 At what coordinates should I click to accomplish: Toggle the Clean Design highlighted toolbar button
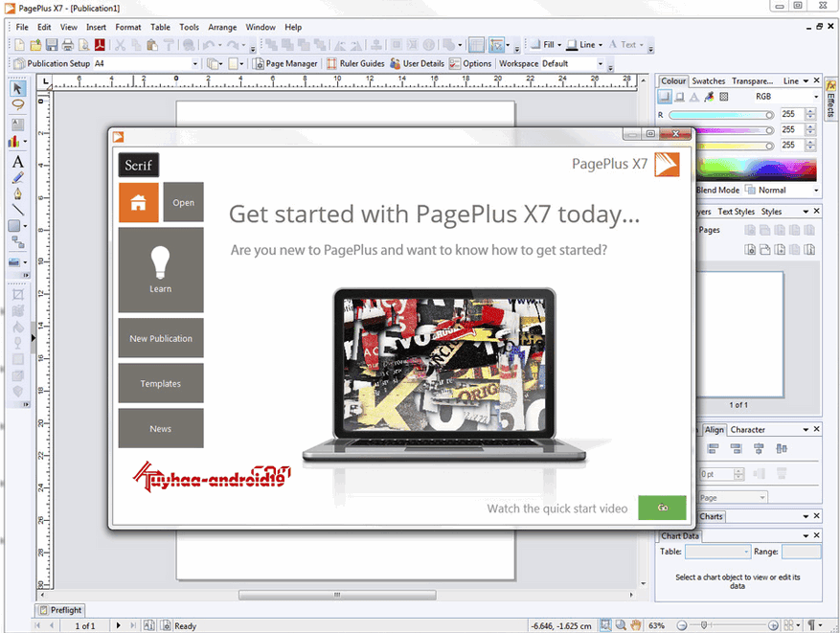click(496, 45)
